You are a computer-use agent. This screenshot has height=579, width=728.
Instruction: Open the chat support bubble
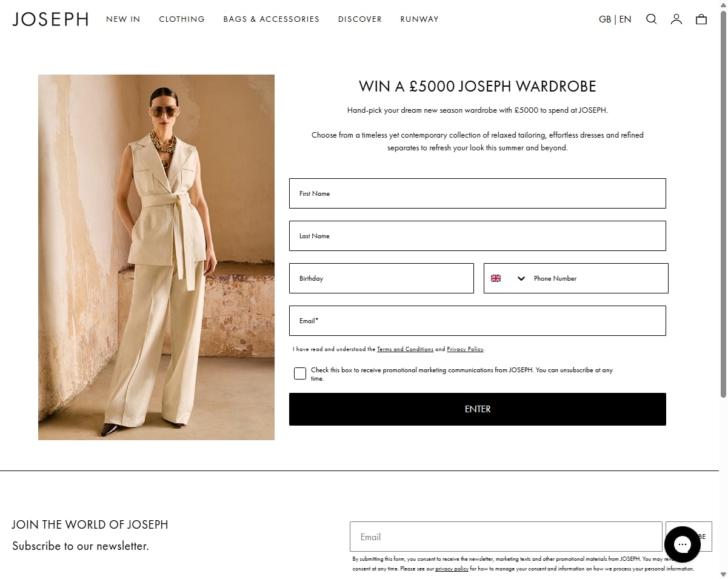[x=683, y=544]
